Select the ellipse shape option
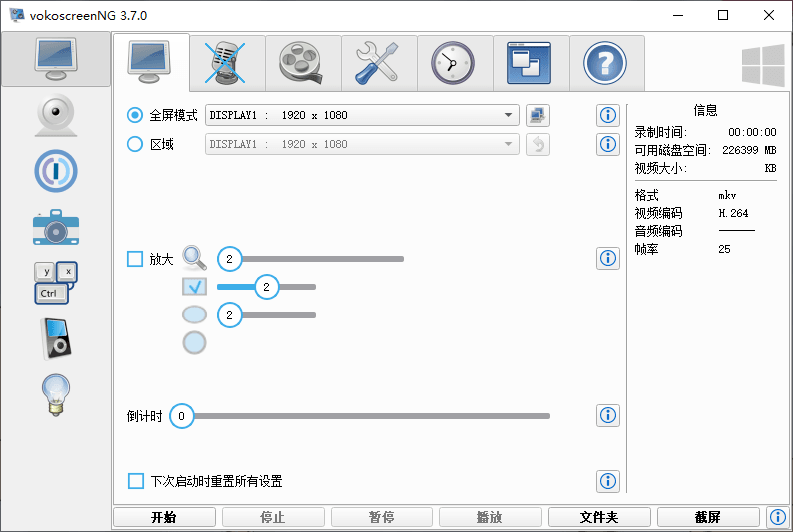Viewport: 793px width, 532px height. click(x=195, y=315)
